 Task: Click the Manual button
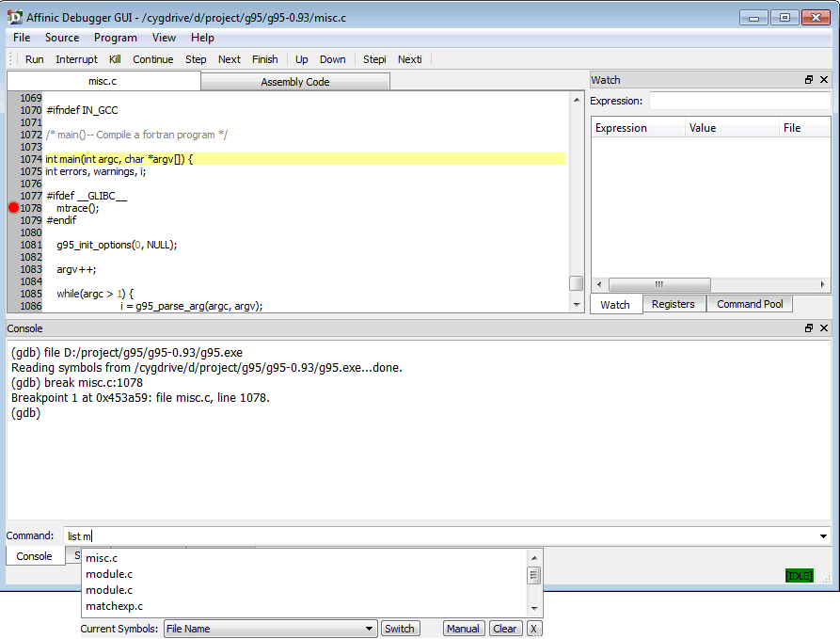click(x=464, y=629)
